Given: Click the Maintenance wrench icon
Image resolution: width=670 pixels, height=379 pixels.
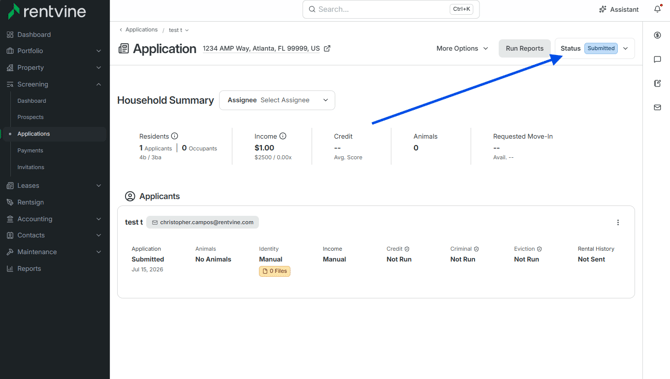Looking at the screenshot, I should click(10, 252).
